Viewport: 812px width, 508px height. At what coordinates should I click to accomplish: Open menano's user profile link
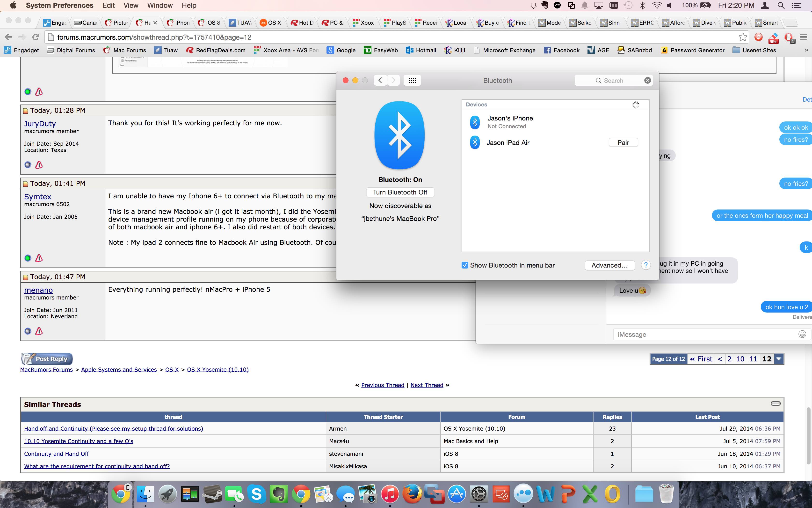[x=38, y=290]
